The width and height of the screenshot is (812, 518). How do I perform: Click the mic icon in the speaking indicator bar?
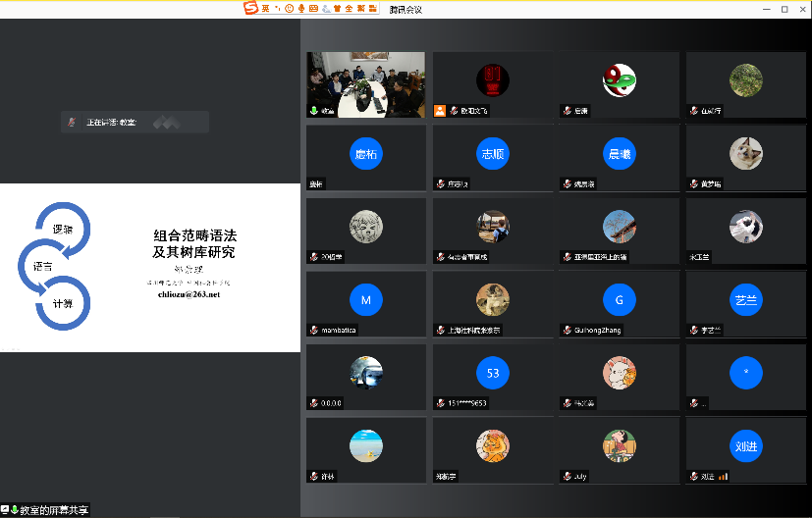coord(72,123)
